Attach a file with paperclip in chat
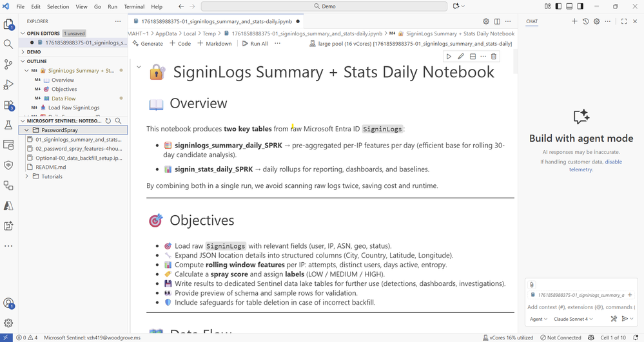Screen dimensions: 644x342 pyautogui.click(x=531, y=285)
